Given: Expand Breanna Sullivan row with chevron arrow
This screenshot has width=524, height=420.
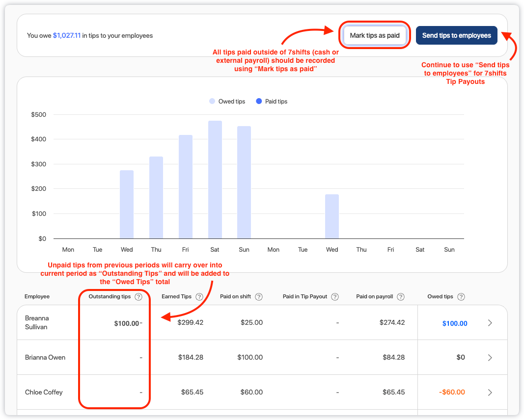Looking at the screenshot, I should coord(490,323).
